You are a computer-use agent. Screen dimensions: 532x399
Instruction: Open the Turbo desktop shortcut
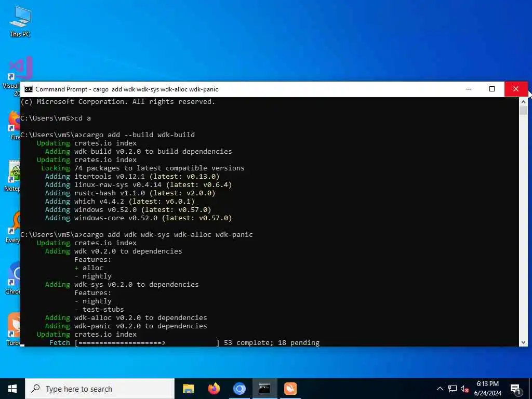click(x=13, y=329)
